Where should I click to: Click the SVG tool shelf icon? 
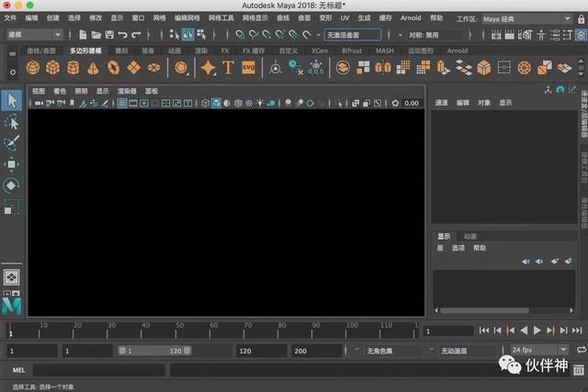click(x=248, y=68)
